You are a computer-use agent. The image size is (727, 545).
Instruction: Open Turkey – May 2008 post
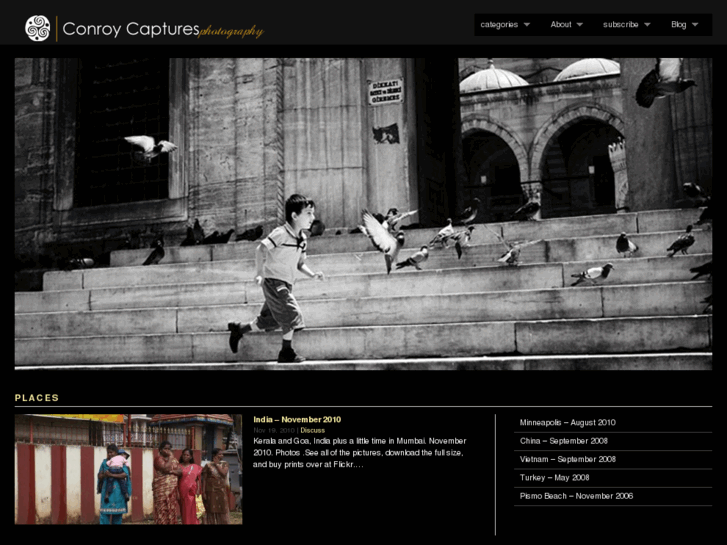[555, 477]
